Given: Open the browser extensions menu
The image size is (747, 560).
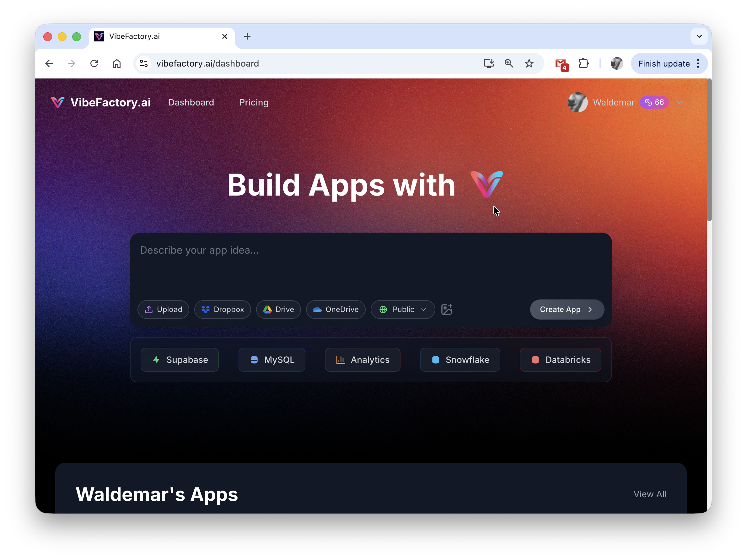Looking at the screenshot, I should click(584, 63).
